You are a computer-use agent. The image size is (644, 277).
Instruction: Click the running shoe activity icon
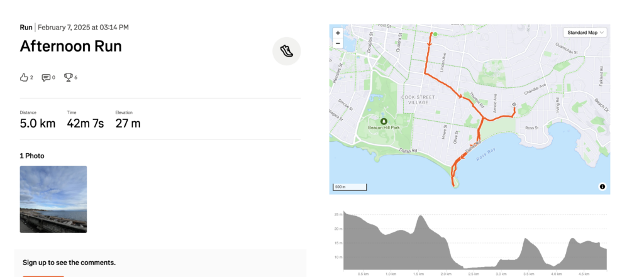pyautogui.click(x=286, y=51)
